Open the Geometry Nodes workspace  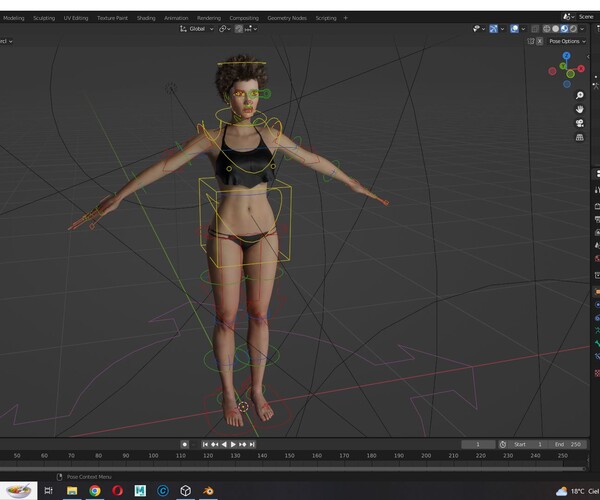click(x=287, y=18)
